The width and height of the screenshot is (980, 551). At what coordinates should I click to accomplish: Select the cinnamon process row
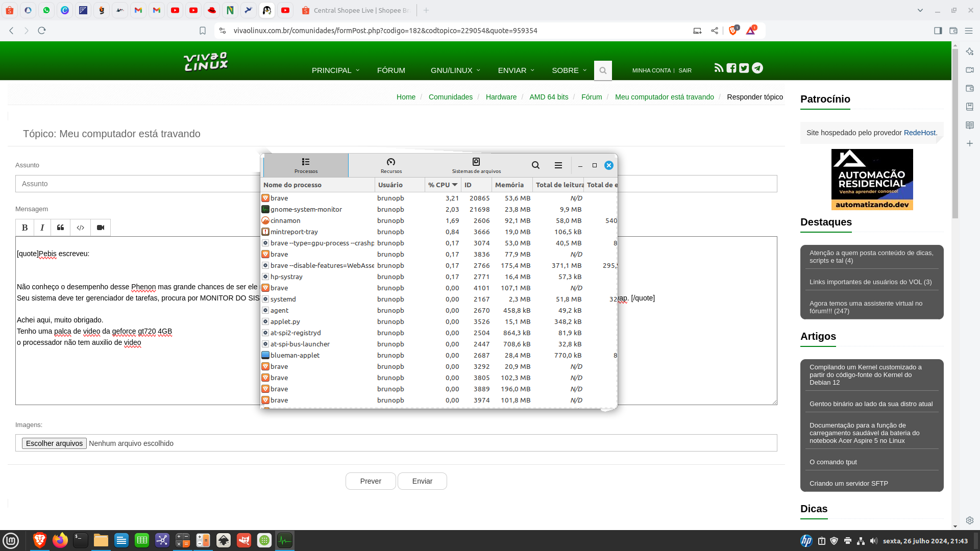pos(439,220)
